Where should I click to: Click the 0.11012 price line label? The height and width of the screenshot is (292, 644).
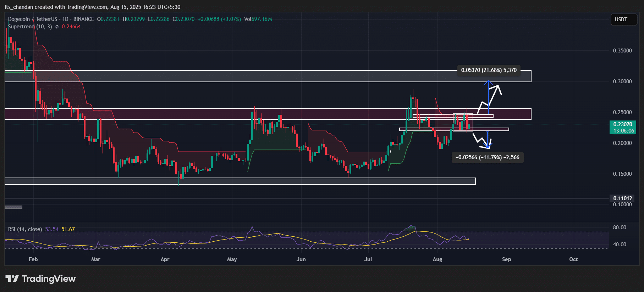point(623,198)
